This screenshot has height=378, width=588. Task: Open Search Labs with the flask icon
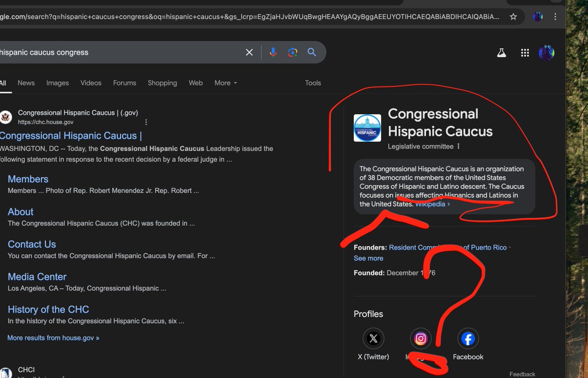coord(501,52)
